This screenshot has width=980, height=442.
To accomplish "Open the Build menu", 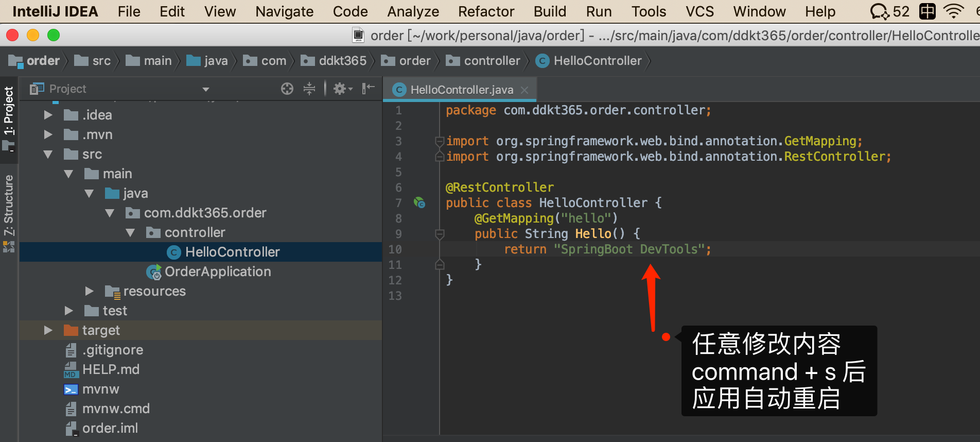I will click(550, 11).
